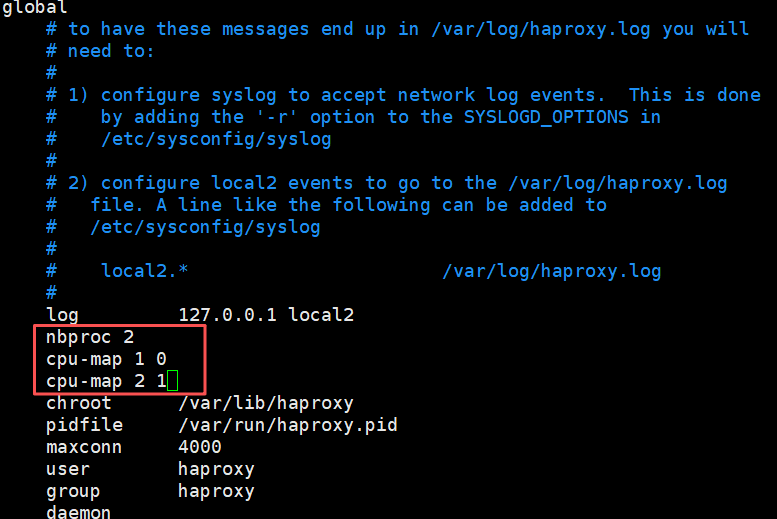Click '2) configure local2 events' comment line
The image size is (777, 519).
tap(387, 183)
